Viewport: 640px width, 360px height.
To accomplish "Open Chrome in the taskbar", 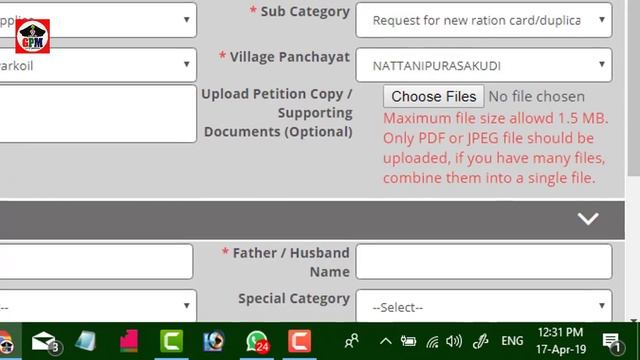I will click(6, 342).
